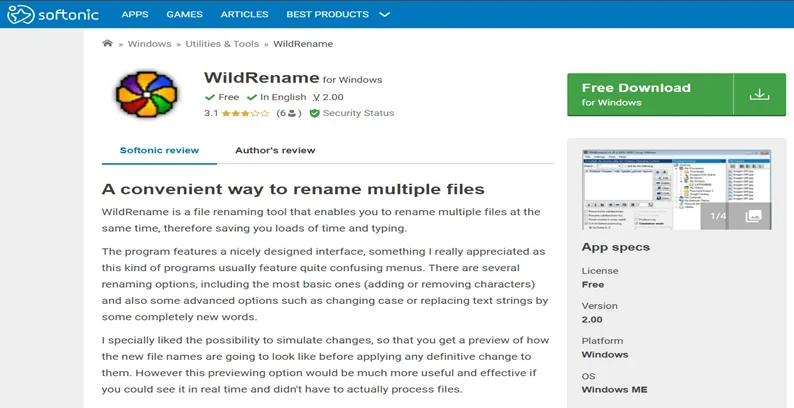The width and height of the screenshot is (794, 408).
Task: Open the Apps menu item
Action: pos(135,15)
